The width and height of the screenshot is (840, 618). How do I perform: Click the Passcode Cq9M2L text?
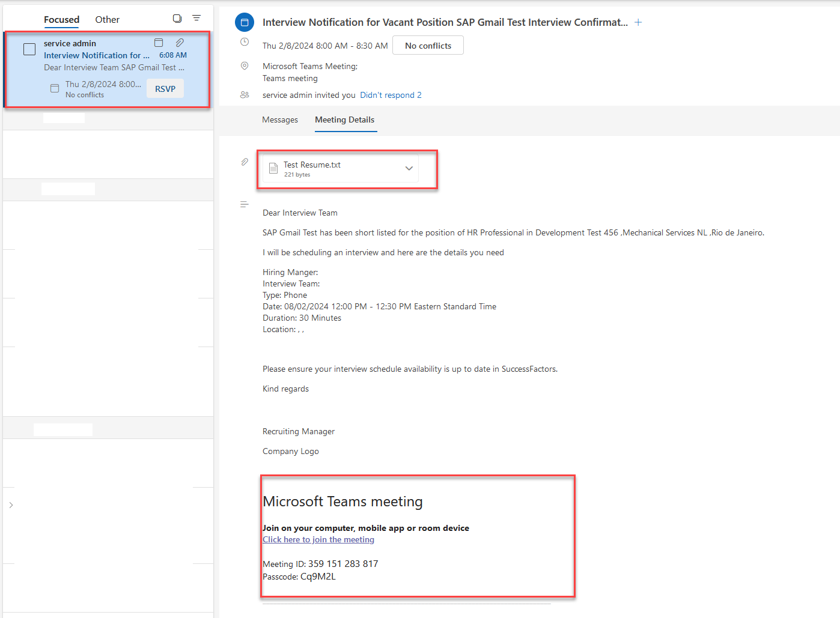(299, 577)
